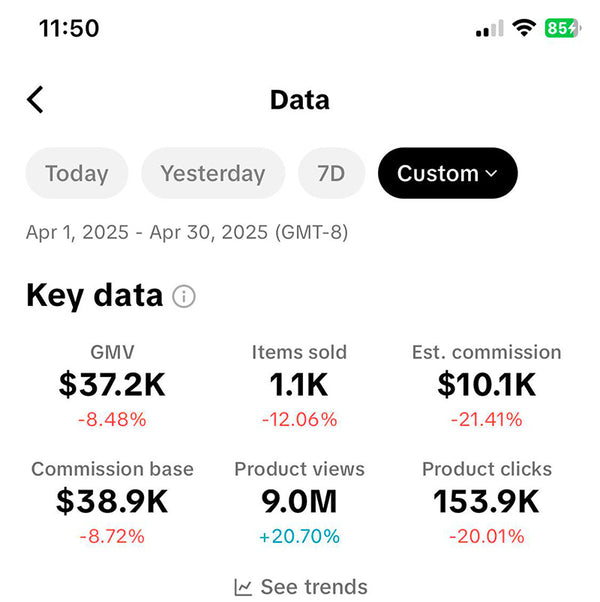Tap the Wi-Fi status icon

pyautogui.click(x=524, y=29)
